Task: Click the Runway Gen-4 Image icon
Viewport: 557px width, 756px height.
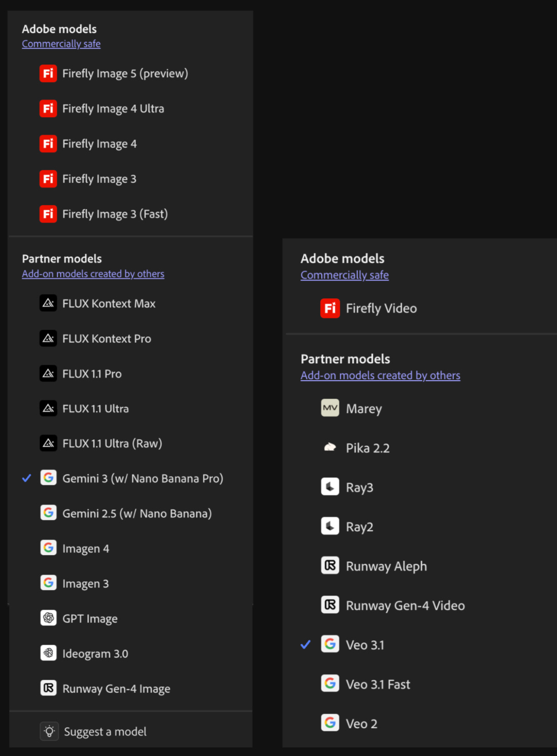Action: 48,688
